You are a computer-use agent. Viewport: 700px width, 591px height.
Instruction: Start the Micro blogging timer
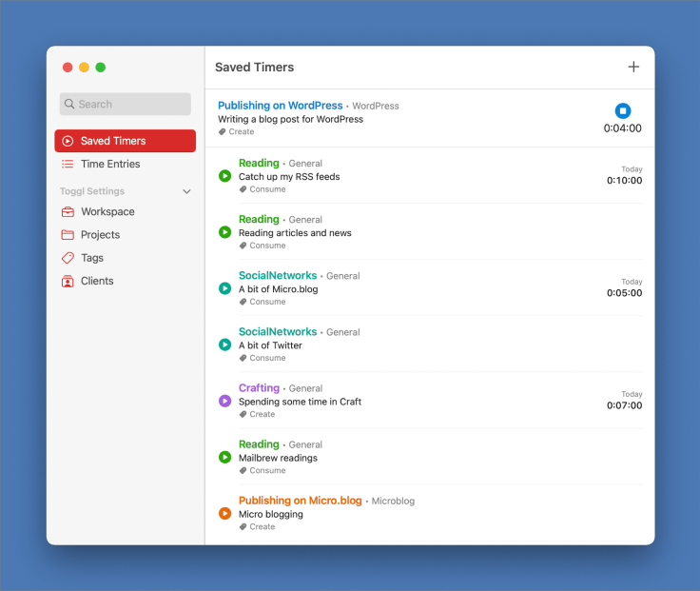pyautogui.click(x=225, y=514)
